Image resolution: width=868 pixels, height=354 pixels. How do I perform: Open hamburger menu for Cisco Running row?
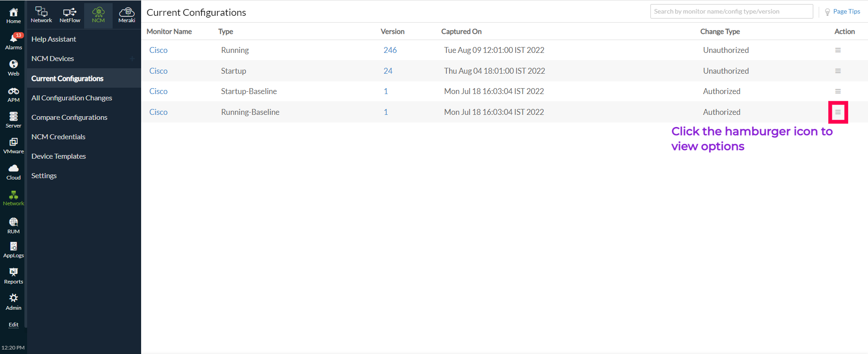click(838, 50)
